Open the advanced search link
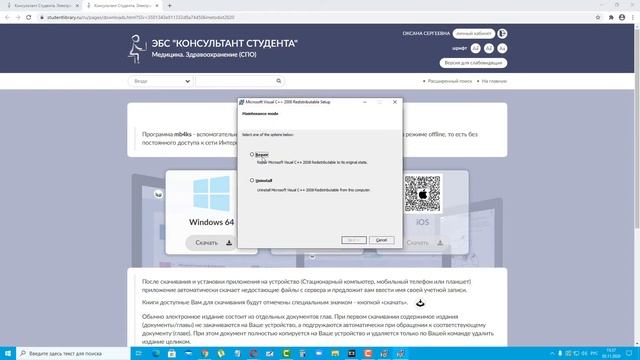Screen dimensions: 640x360 click(449, 81)
